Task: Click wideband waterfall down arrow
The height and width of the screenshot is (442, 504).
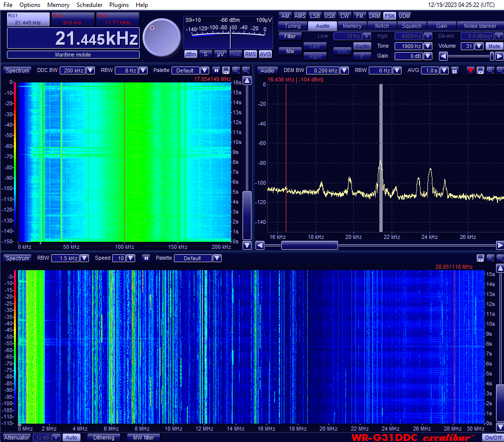Action: click(x=500, y=427)
